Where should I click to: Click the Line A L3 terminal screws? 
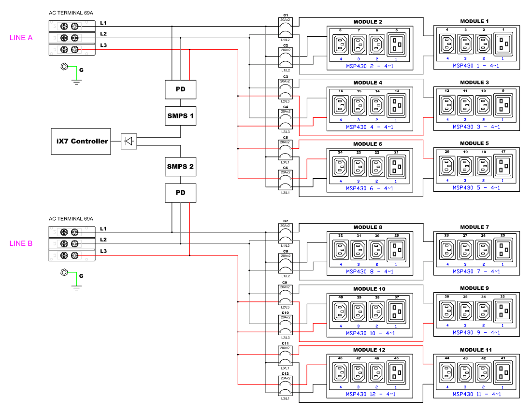(x=69, y=50)
